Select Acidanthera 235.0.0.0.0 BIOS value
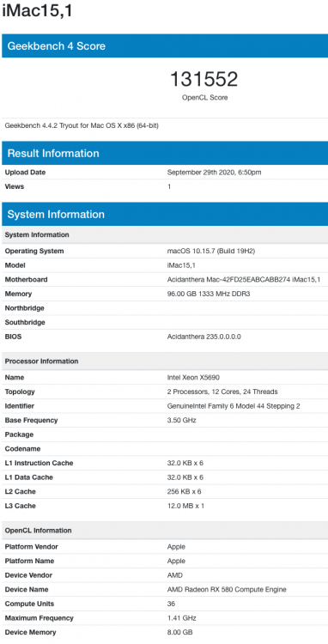Image resolution: width=328 pixels, height=644 pixels. tap(203, 337)
